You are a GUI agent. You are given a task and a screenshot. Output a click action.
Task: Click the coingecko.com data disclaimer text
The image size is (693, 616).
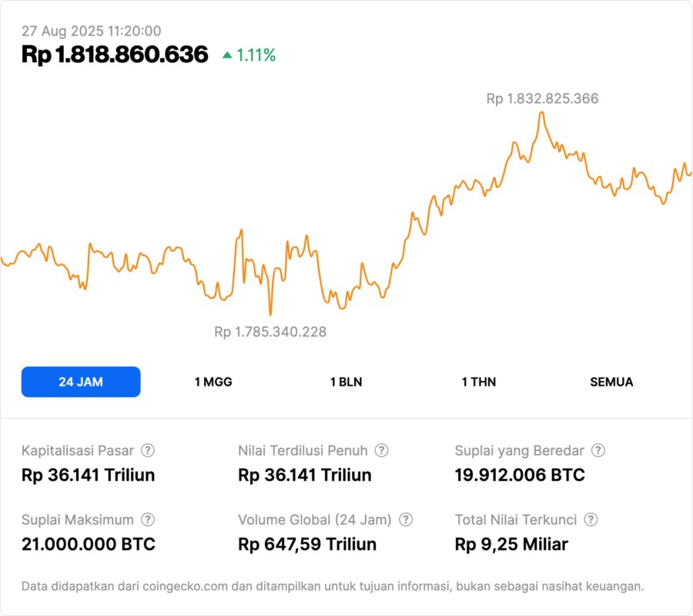pos(333,586)
